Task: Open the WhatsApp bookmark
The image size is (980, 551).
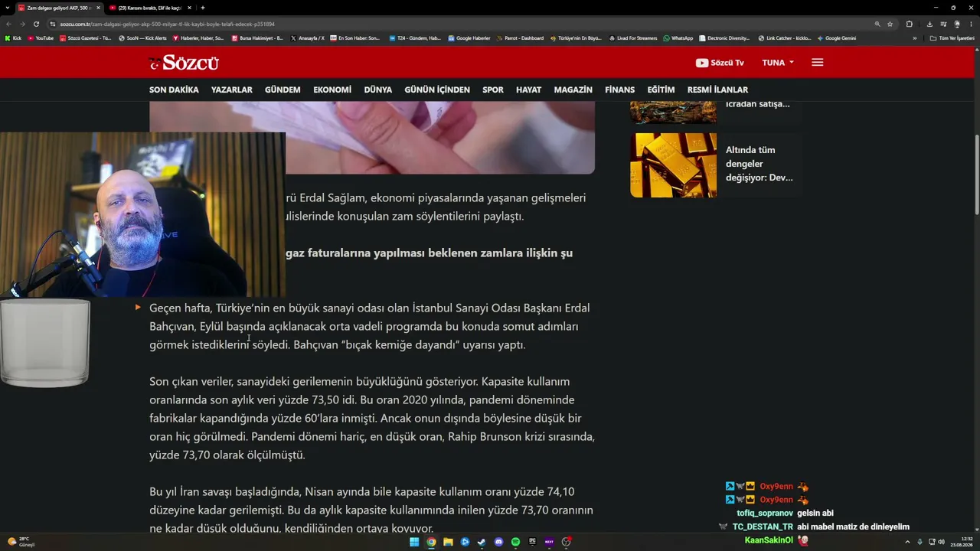Action: [x=678, y=38]
